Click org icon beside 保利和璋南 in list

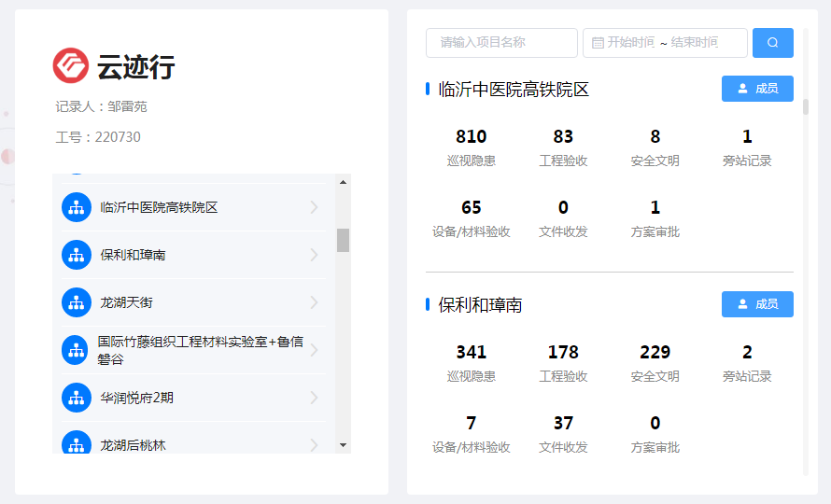point(76,255)
